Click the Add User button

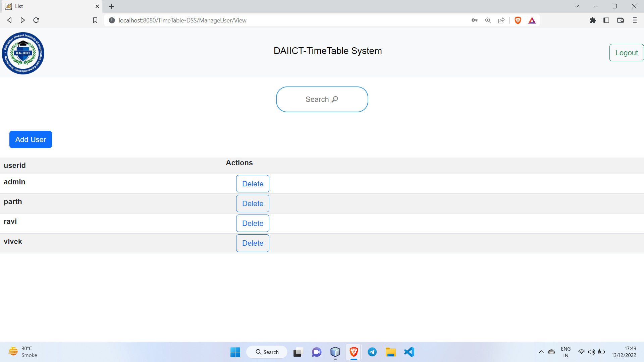click(x=31, y=139)
